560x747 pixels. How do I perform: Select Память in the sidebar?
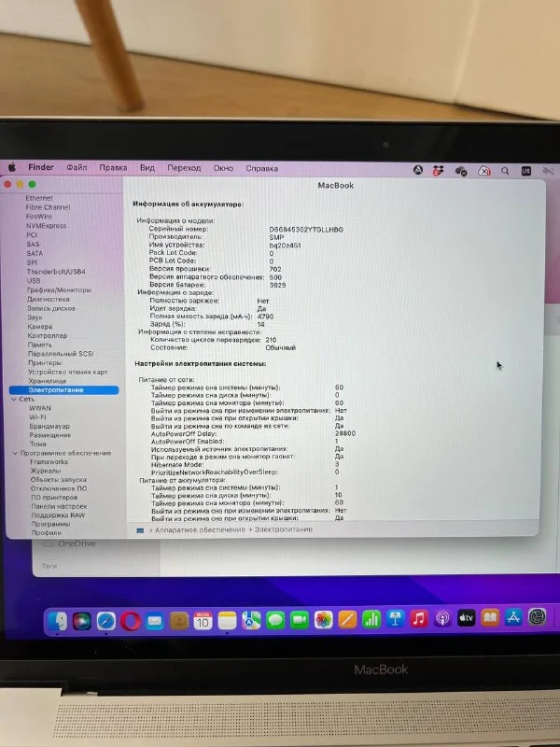click(x=39, y=345)
